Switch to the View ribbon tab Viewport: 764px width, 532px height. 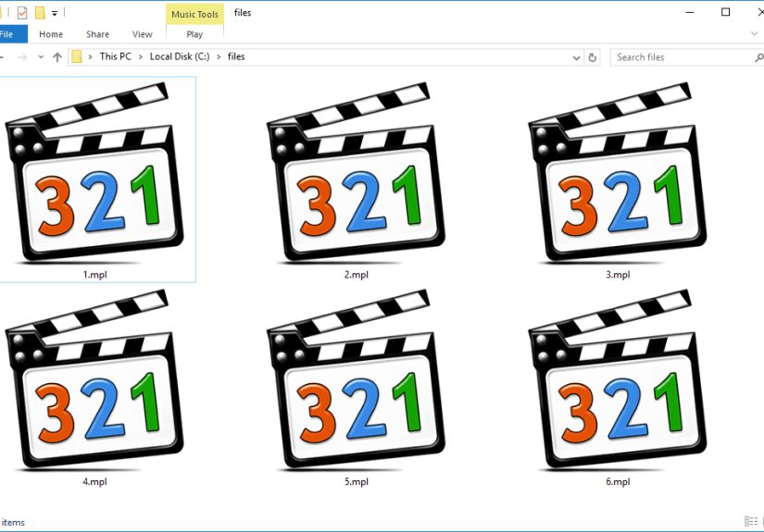tap(142, 34)
